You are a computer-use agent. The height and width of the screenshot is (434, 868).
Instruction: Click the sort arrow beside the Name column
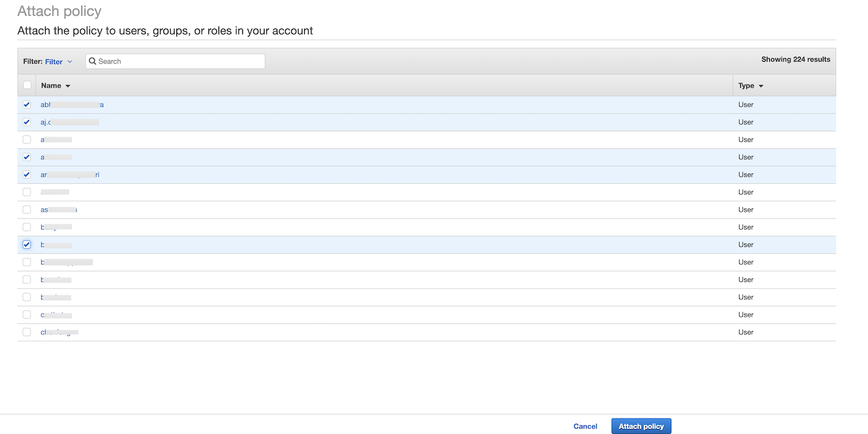pyautogui.click(x=68, y=86)
